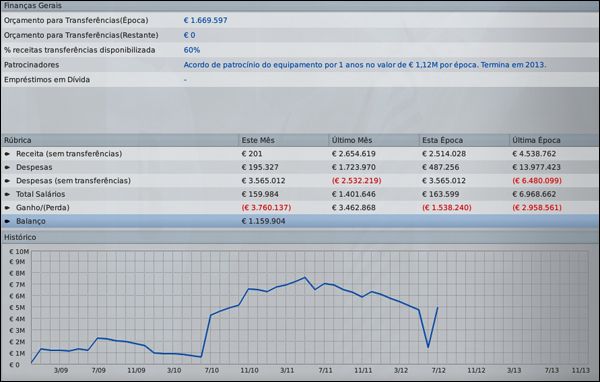600x382 pixels.
Task: Select the Patrocinadores label
Action: click(x=31, y=65)
